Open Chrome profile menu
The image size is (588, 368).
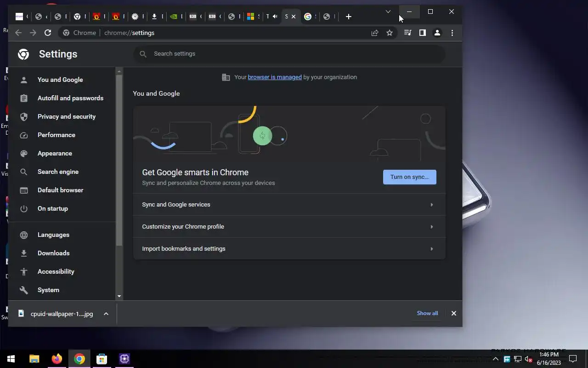pos(437,33)
